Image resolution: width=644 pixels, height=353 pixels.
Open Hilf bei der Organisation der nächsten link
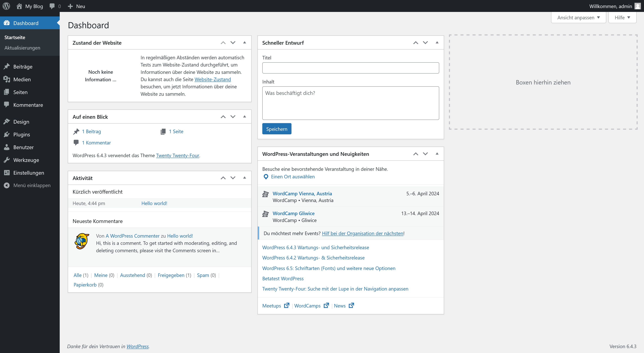point(362,233)
